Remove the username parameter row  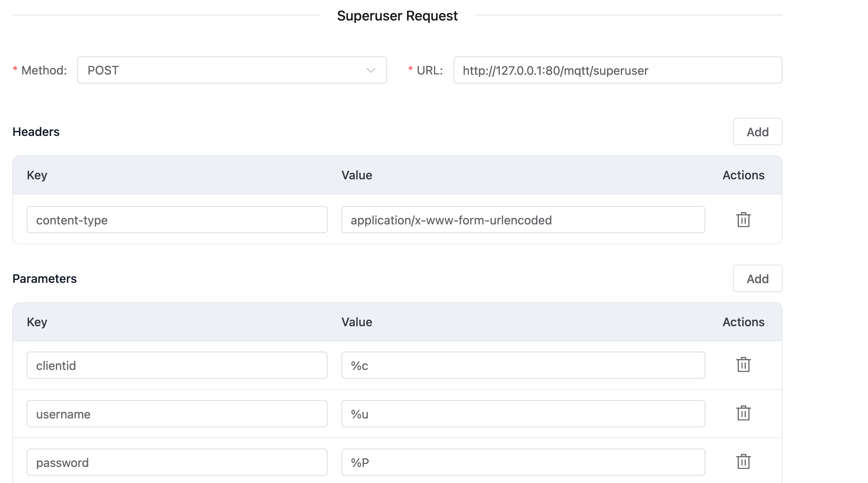point(743,413)
